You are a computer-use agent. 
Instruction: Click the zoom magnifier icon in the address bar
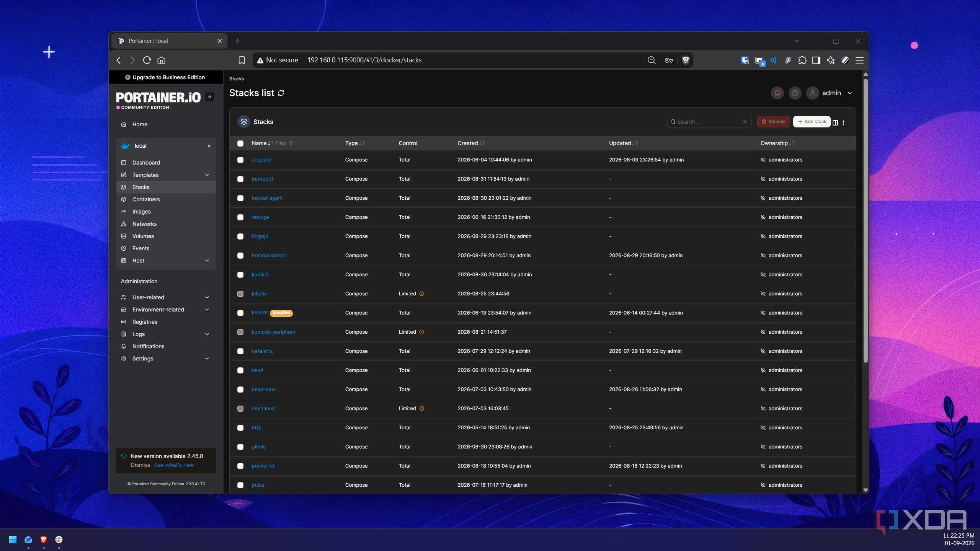(x=651, y=60)
